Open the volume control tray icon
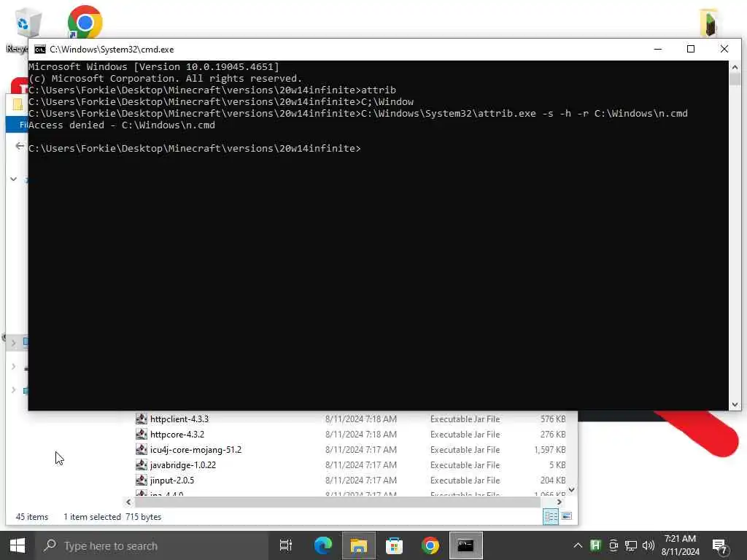 click(x=648, y=545)
